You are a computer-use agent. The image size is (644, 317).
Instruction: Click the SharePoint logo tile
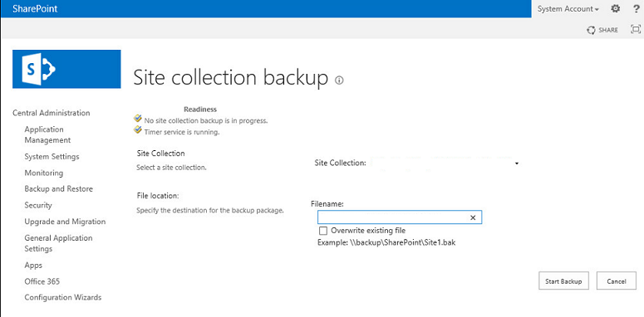[x=66, y=69]
